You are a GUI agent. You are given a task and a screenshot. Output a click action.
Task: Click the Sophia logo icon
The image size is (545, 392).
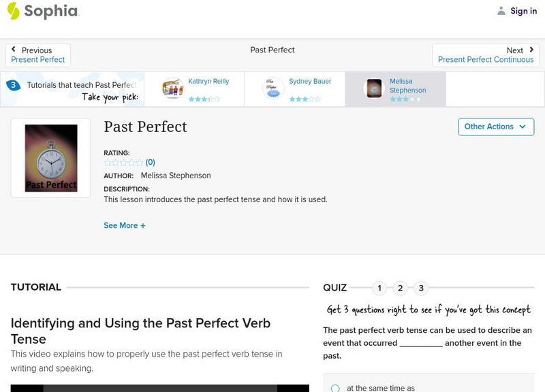(14, 11)
